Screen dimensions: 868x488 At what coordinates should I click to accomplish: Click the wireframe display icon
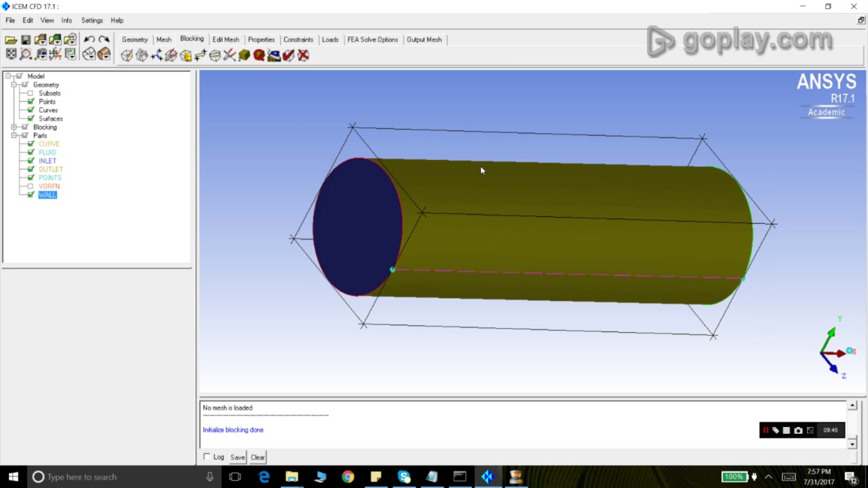point(89,54)
